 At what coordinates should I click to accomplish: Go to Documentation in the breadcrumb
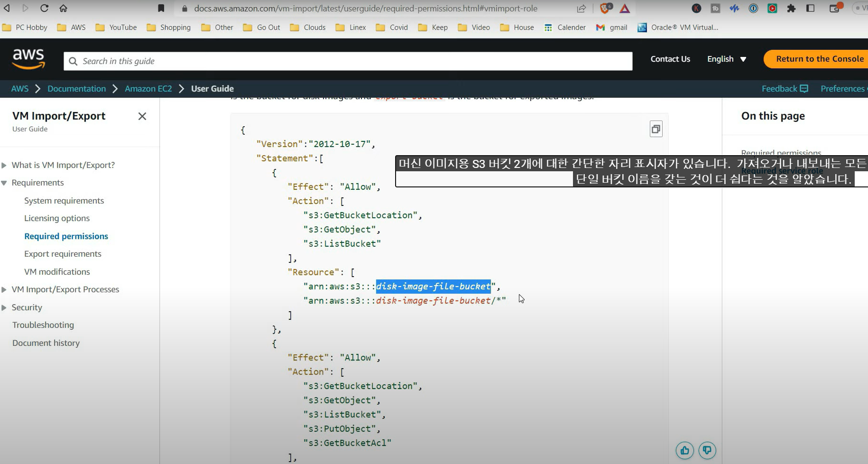76,89
